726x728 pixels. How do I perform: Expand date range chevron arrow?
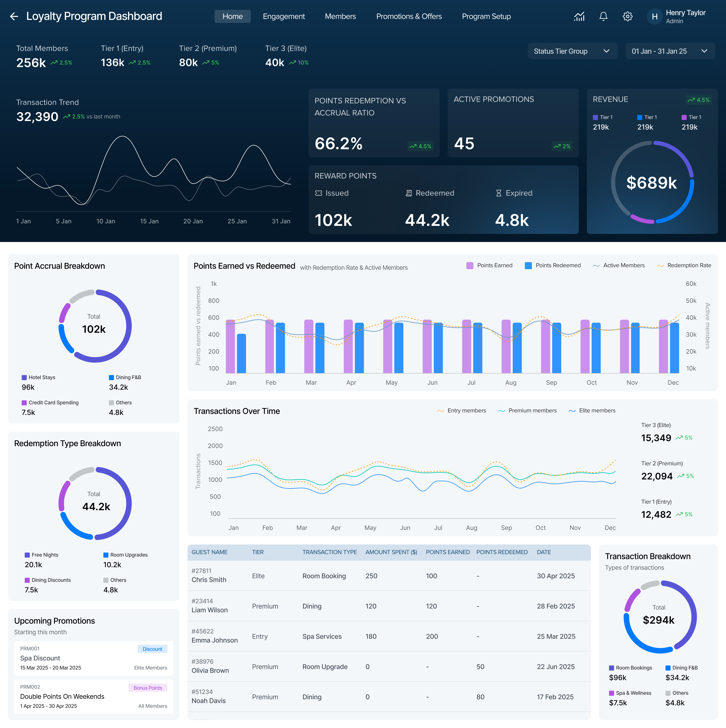(704, 51)
